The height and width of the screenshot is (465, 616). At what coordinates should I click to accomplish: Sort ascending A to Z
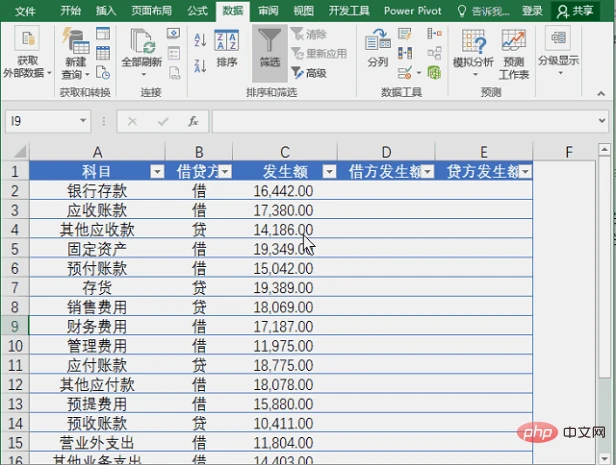200,40
